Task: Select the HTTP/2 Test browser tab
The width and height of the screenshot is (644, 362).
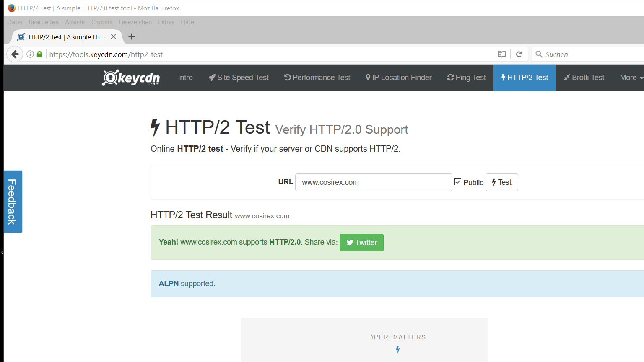Action: [67, 37]
